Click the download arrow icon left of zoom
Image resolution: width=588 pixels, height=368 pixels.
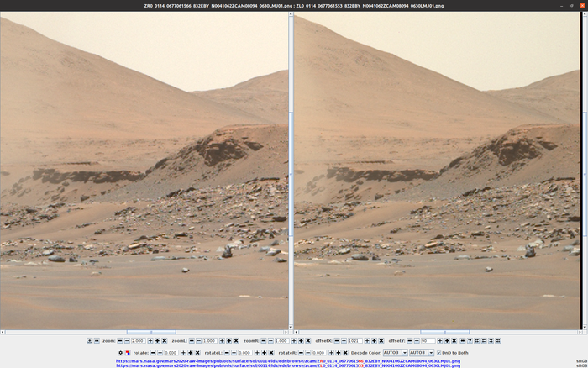[x=90, y=341]
